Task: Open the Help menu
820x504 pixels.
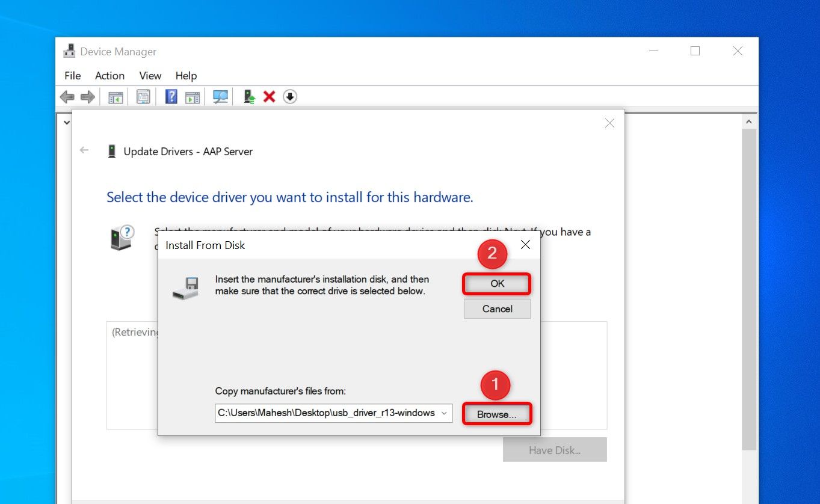Action: coord(186,76)
